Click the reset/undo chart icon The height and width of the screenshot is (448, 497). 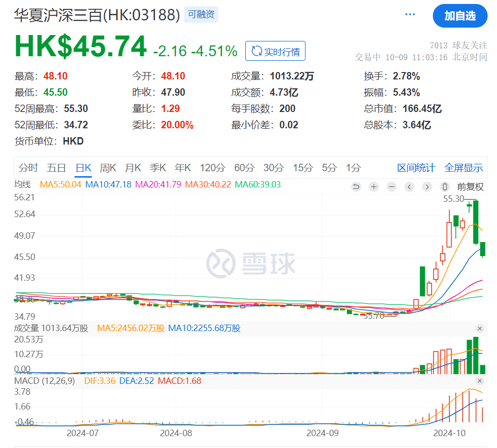click(356, 187)
